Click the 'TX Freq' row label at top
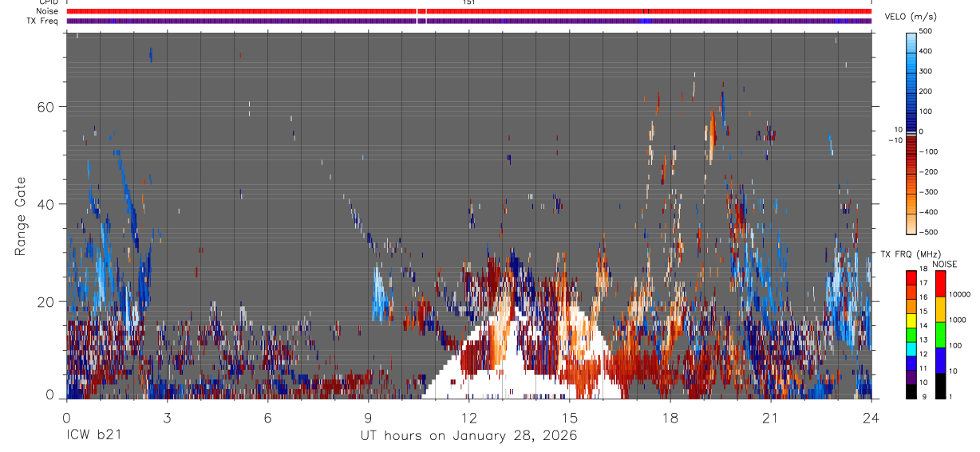 coord(42,21)
